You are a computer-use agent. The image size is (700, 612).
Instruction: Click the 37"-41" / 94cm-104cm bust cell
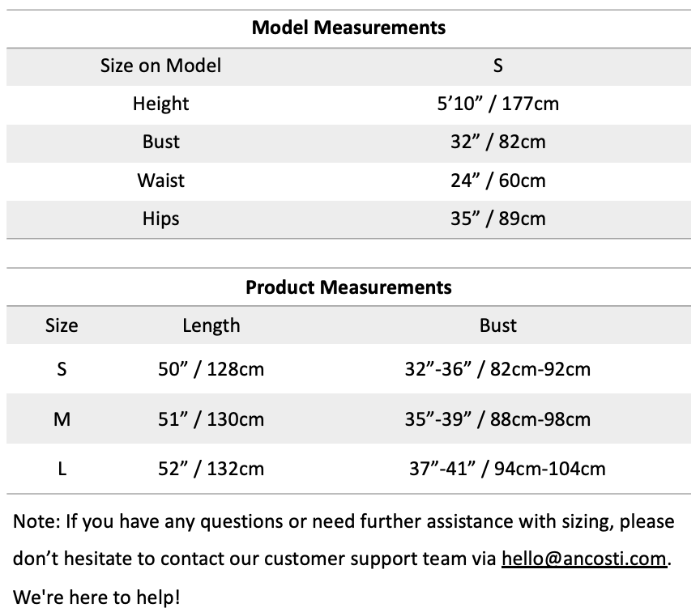[x=507, y=469]
